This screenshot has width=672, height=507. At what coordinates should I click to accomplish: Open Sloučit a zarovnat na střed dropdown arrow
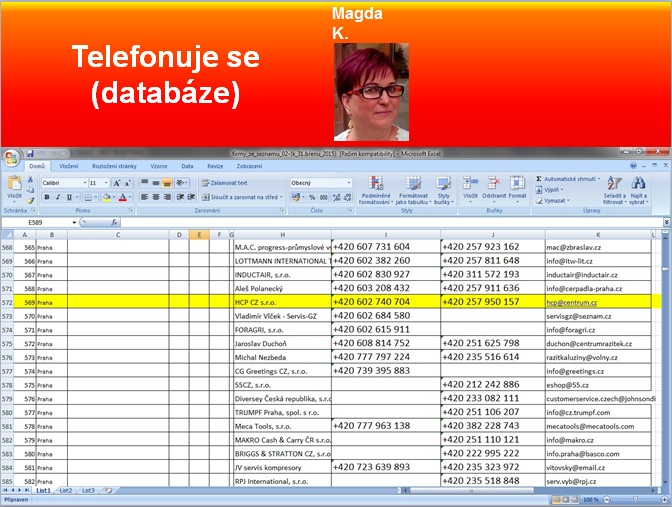click(x=281, y=197)
